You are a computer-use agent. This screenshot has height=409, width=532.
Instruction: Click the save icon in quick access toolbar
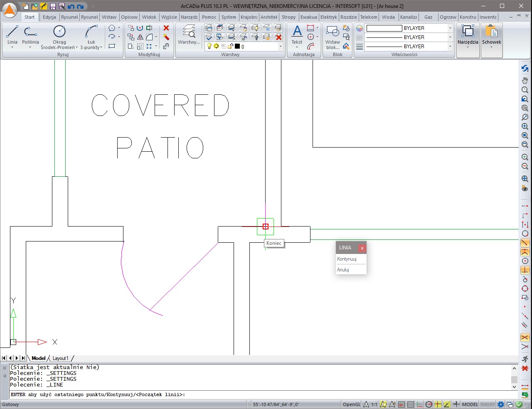[x=53, y=6]
